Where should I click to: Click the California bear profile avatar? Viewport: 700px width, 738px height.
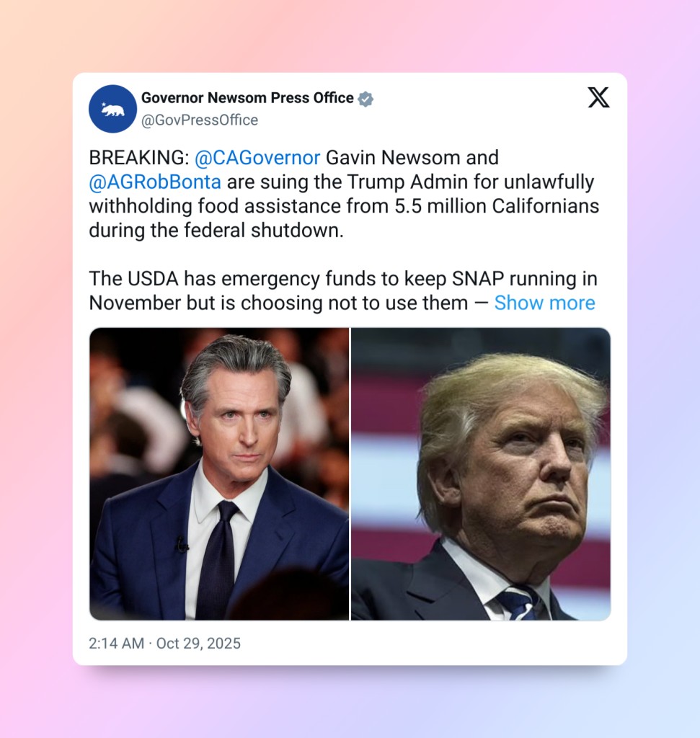click(112, 109)
